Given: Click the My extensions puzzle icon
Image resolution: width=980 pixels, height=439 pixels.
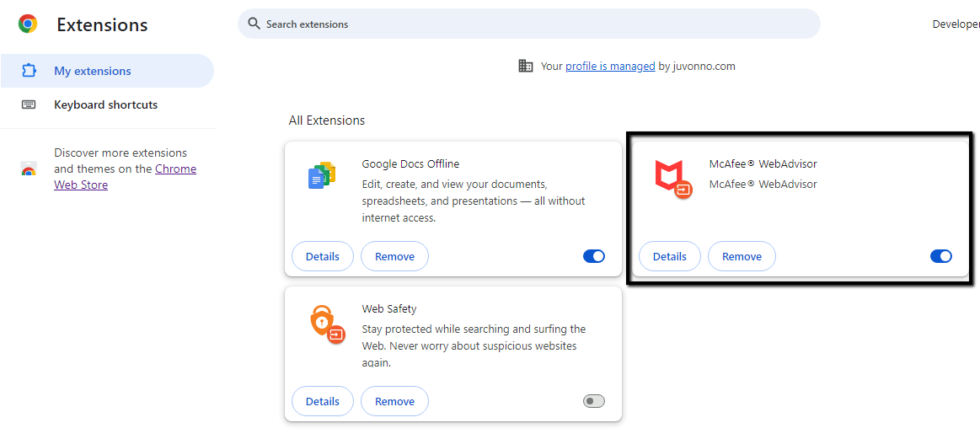Looking at the screenshot, I should pos(29,71).
